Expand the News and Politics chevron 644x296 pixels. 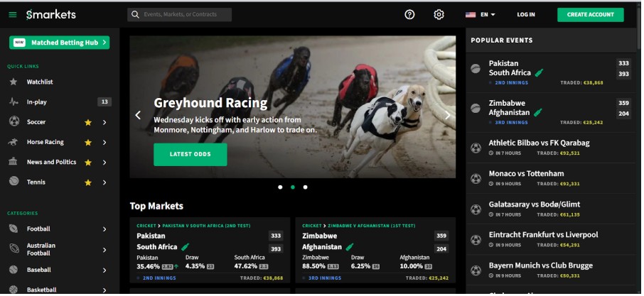tap(104, 163)
